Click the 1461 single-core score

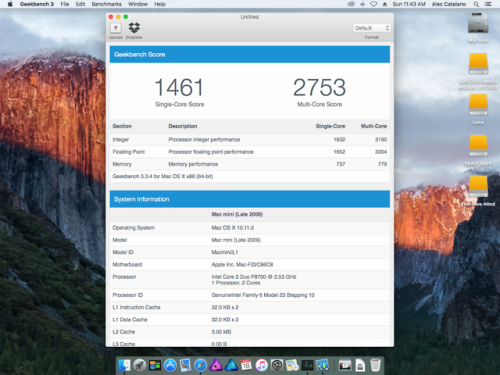(179, 87)
